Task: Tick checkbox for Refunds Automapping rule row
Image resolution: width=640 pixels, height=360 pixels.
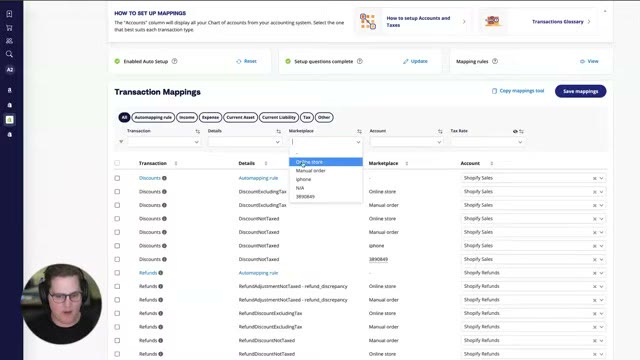Action: [117, 273]
